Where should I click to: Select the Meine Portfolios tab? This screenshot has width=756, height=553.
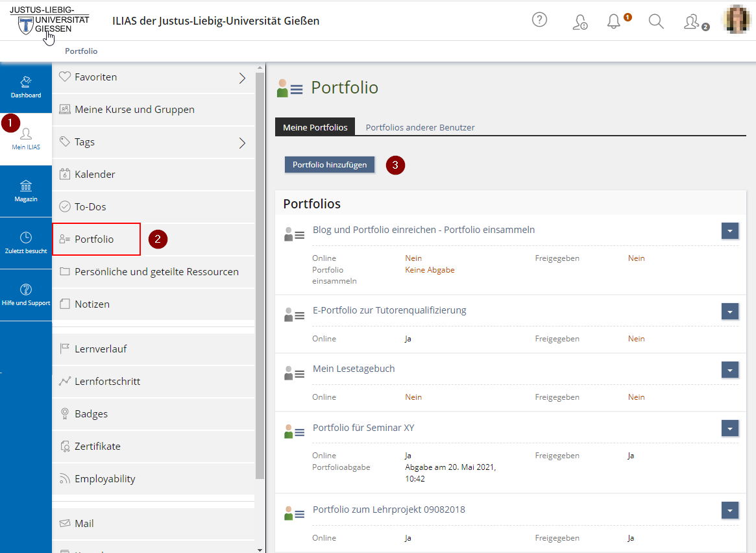coord(315,127)
